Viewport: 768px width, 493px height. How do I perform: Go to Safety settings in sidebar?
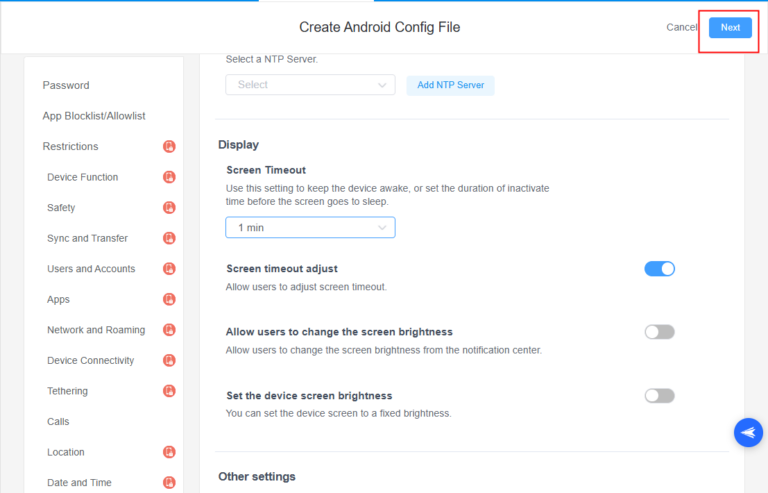[61, 208]
